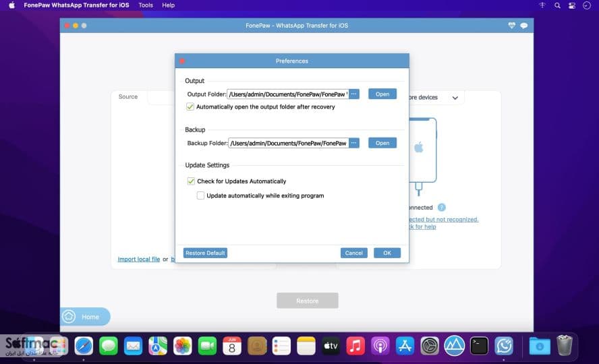Launch Mail from the dock
Image resolution: width=599 pixels, height=364 pixels.
pos(133,346)
